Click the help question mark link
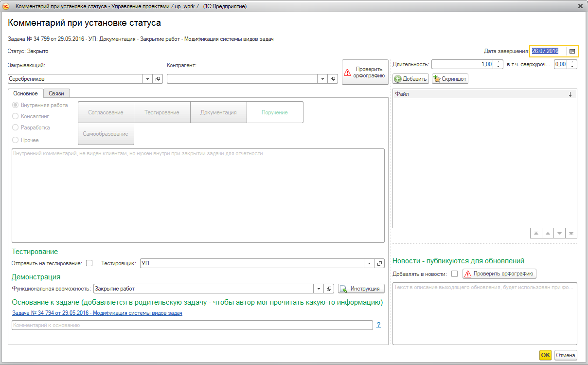Screen dimensions: 588x365 (x=378, y=325)
